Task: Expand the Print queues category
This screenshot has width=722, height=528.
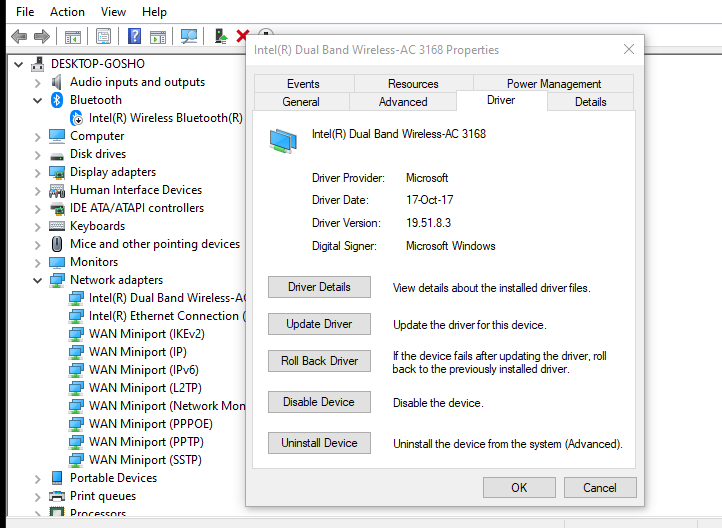Action: (38, 496)
